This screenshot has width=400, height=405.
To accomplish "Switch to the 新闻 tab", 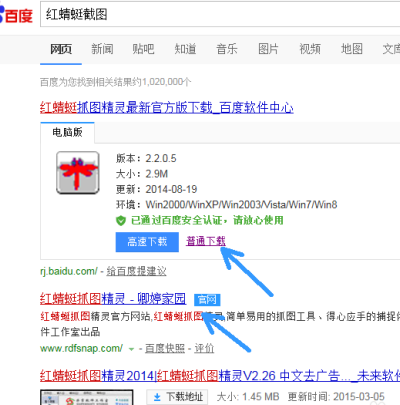I will coord(102,49).
